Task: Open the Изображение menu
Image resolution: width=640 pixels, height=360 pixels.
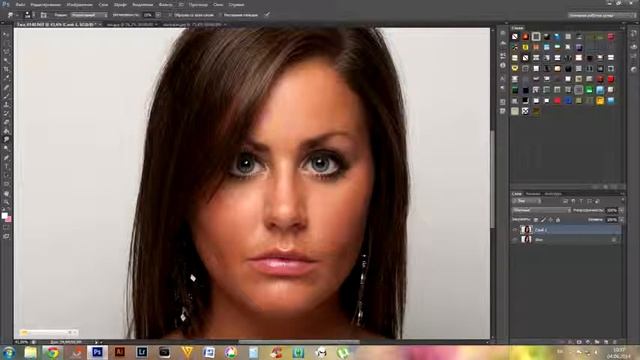Action: (x=79, y=4)
